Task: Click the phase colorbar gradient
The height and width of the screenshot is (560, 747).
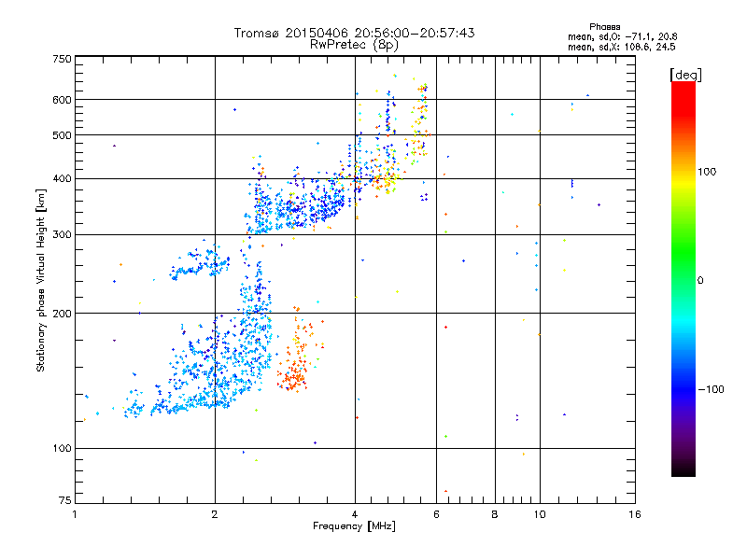Action: pos(684,279)
